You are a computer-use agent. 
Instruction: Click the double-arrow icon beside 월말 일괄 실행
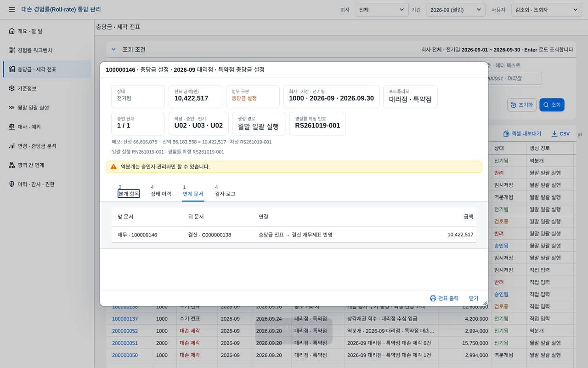(x=11, y=108)
